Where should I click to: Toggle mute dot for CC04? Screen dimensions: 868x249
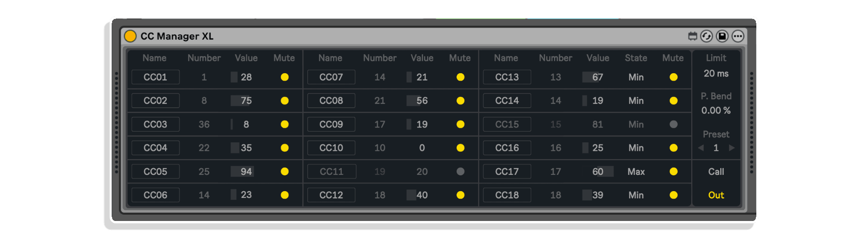click(285, 148)
